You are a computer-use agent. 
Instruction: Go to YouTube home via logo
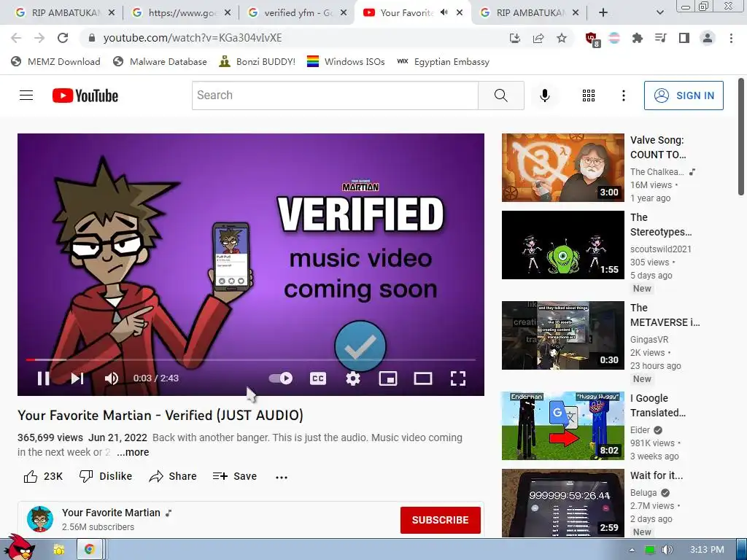[x=85, y=96]
